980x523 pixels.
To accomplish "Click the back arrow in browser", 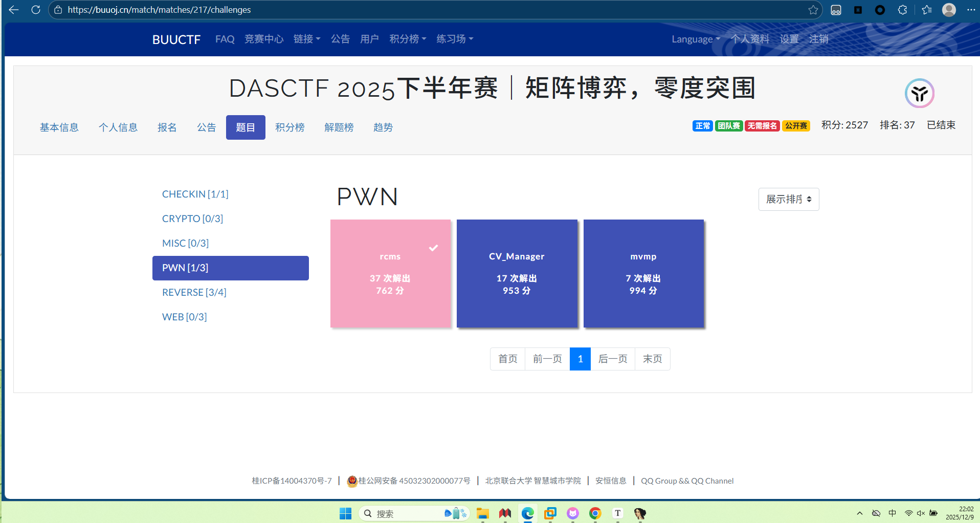I will coord(14,10).
